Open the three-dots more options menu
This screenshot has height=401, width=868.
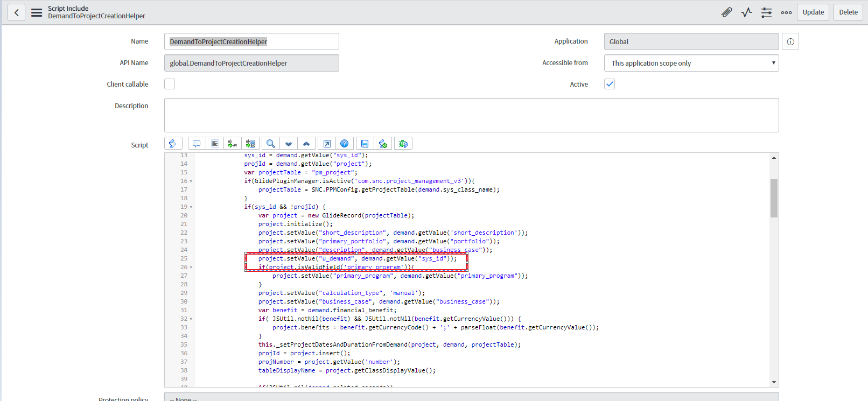(786, 12)
